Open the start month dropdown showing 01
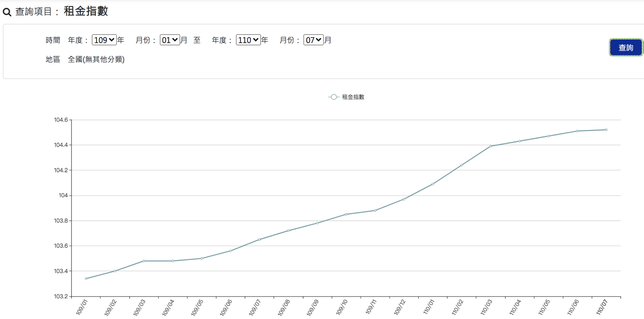The width and height of the screenshot is (644, 319). (x=170, y=40)
